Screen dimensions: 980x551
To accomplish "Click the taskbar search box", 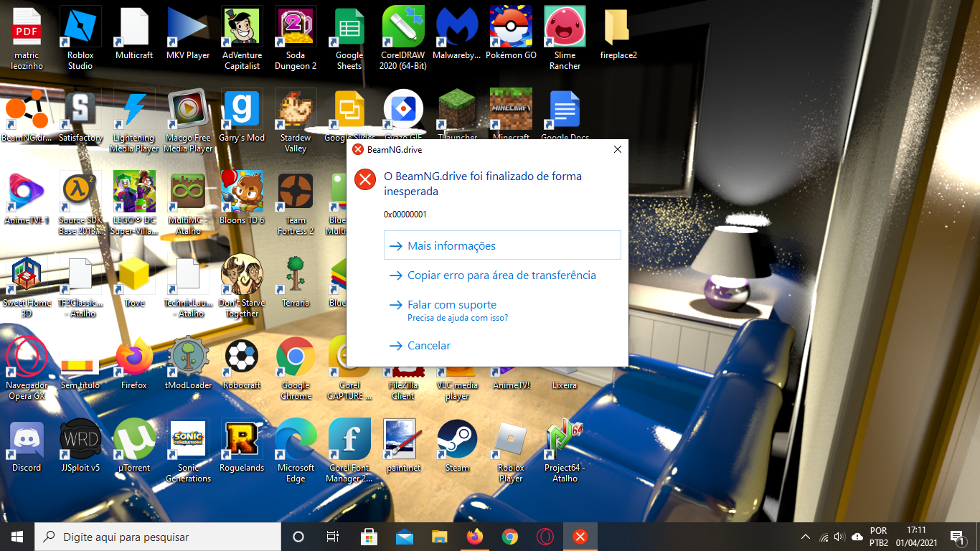I will tap(158, 537).
